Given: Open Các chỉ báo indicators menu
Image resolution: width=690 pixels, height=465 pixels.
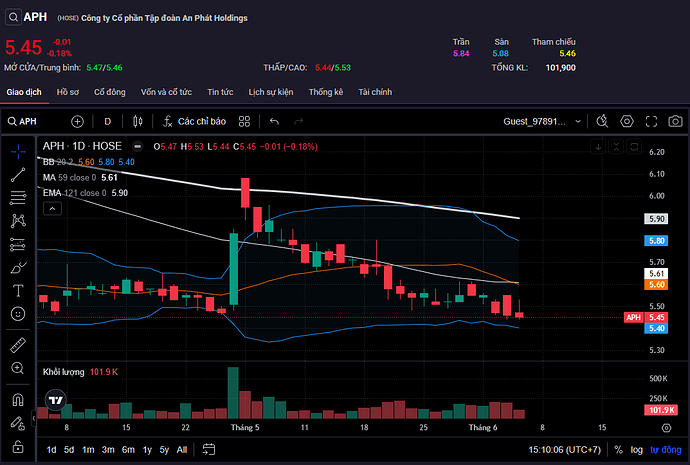Looking at the screenshot, I should [x=194, y=121].
